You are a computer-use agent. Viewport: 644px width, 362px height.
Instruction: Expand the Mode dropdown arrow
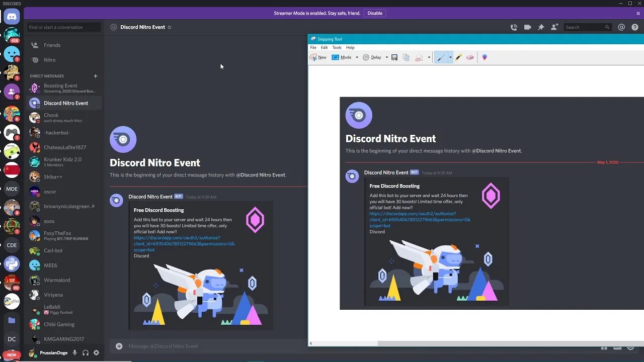(x=357, y=57)
